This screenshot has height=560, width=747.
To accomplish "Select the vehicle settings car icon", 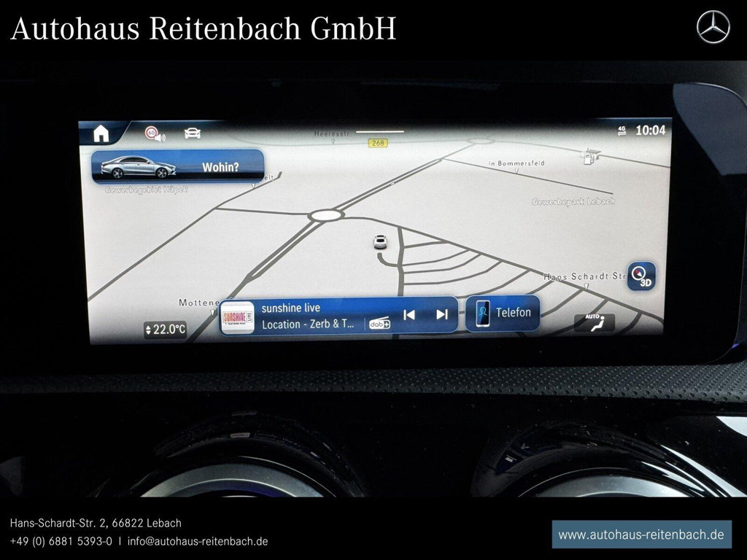I will (x=191, y=134).
